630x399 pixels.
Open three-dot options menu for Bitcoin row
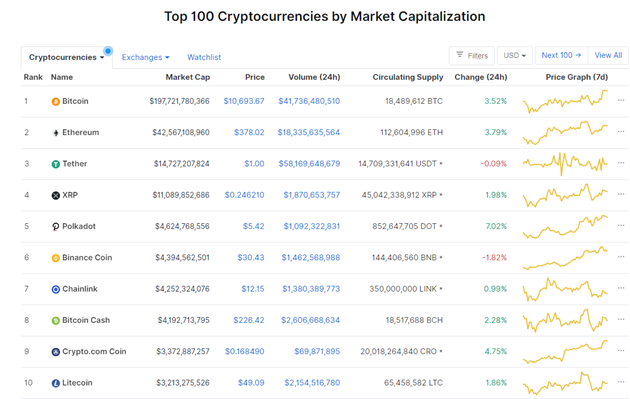pyautogui.click(x=621, y=100)
